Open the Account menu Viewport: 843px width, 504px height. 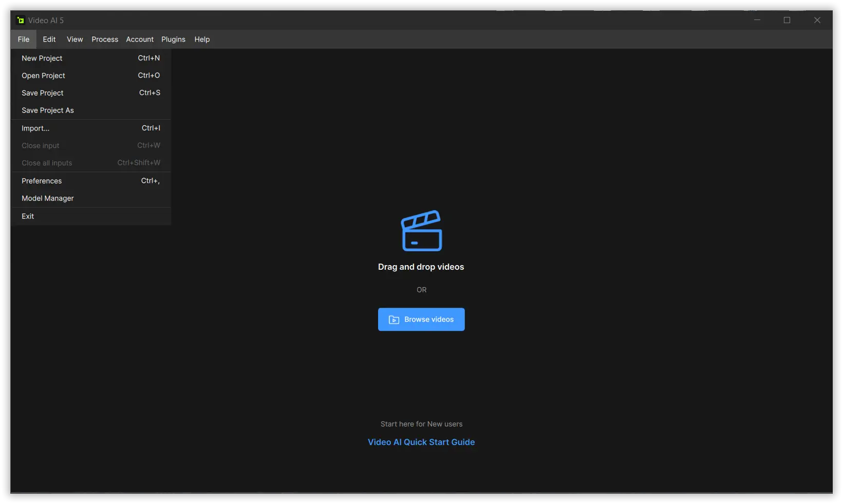coord(140,40)
